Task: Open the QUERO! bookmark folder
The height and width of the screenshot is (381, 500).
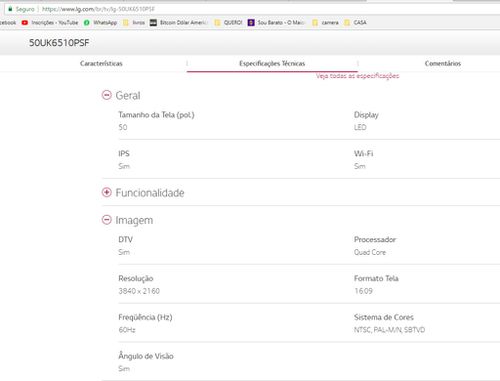Action: coord(229,23)
